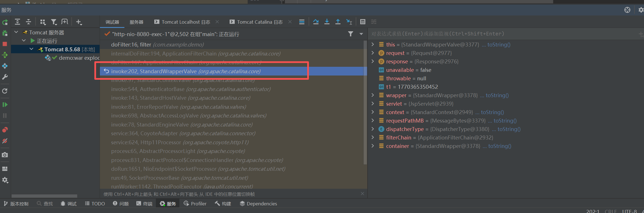This screenshot has height=213, width=644.
Task: Expand the wrapper variable
Action: (373, 95)
